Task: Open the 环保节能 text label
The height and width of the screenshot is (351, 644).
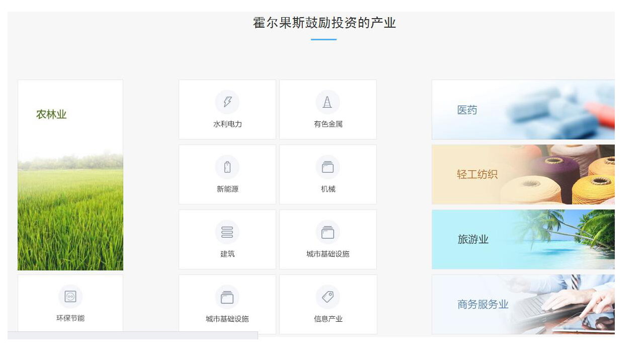Action: coord(70,318)
